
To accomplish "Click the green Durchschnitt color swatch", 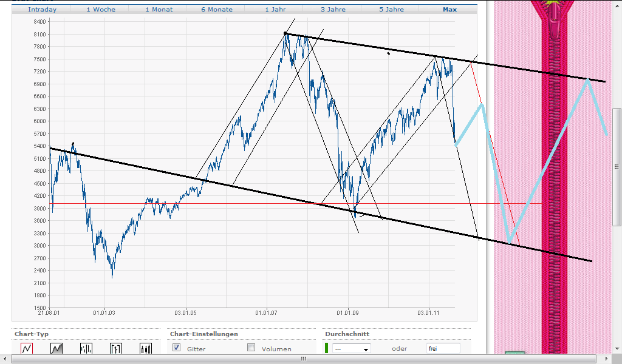I will coord(326,348).
